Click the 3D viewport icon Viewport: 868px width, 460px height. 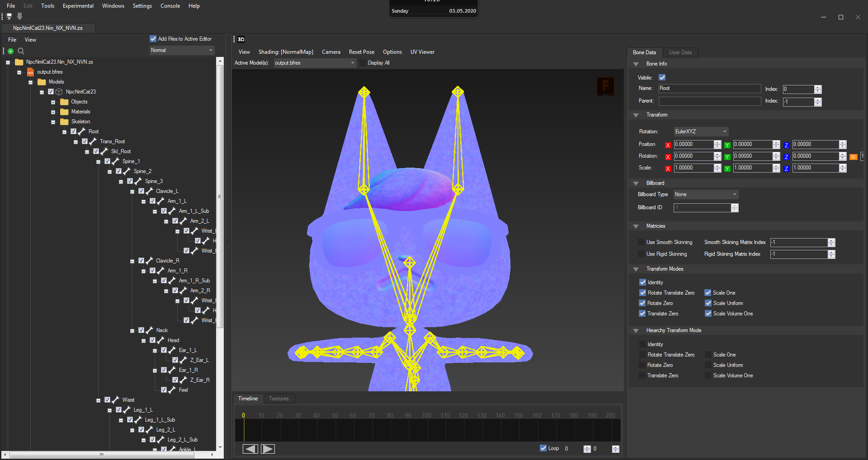tap(241, 39)
